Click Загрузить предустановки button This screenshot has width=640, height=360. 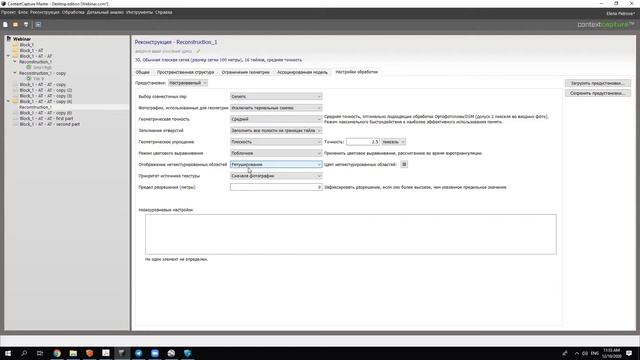(x=598, y=83)
